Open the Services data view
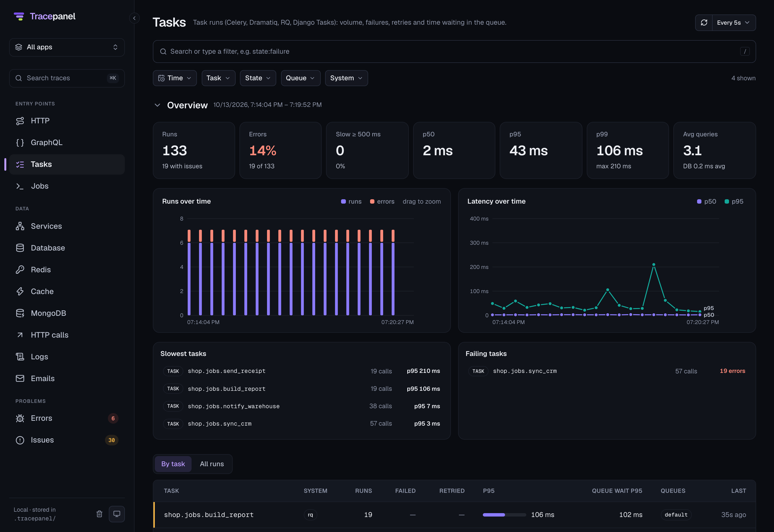 click(67, 226)
